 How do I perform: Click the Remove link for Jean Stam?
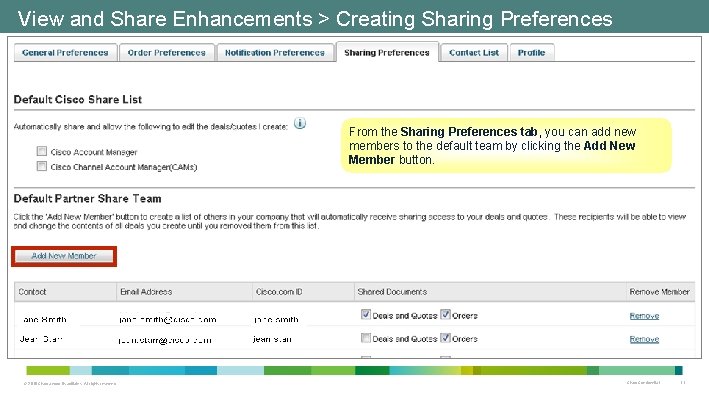coord(644,339)
